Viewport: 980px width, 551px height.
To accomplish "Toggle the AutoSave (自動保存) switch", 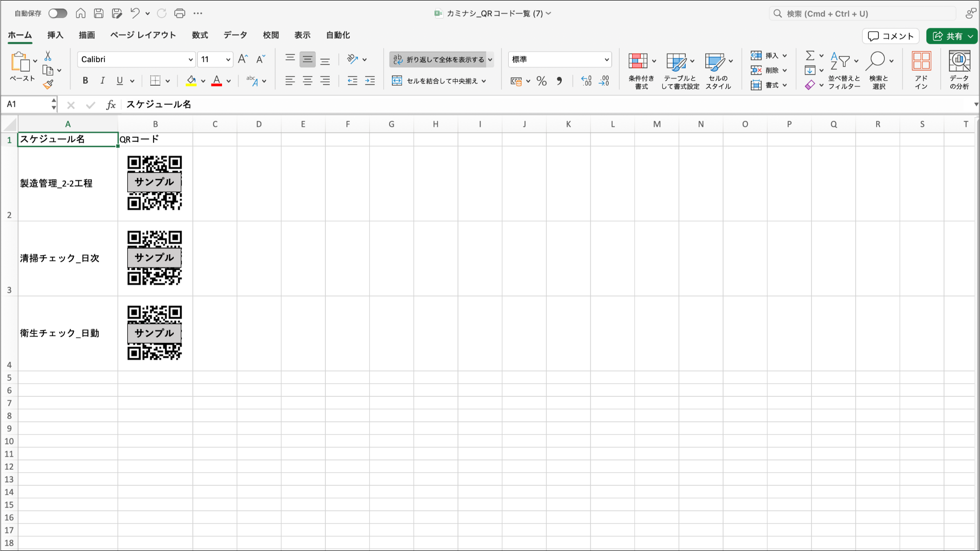I will pos(57,13).
